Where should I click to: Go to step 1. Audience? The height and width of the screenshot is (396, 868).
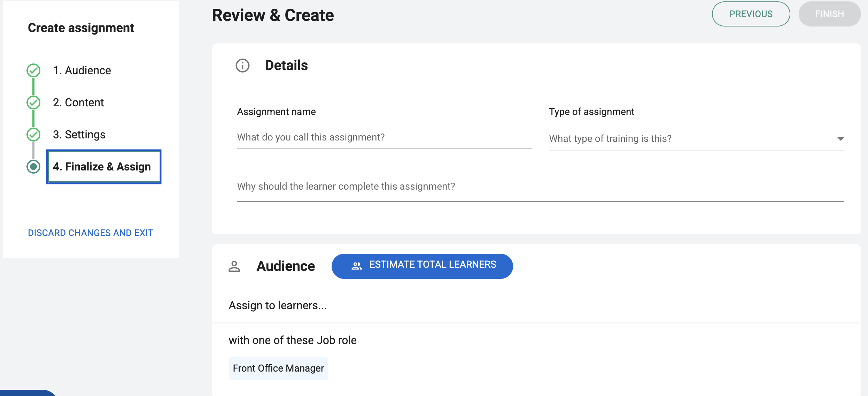point(82,70)
